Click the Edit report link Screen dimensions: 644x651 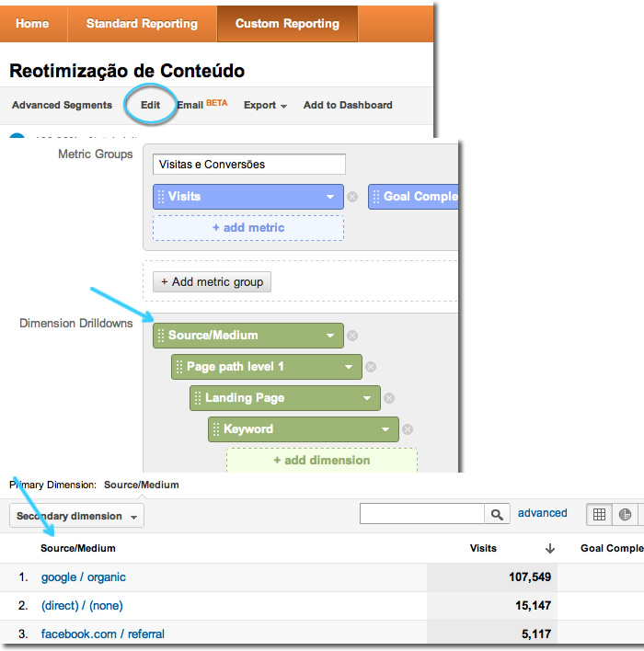[x=150, y=106]
